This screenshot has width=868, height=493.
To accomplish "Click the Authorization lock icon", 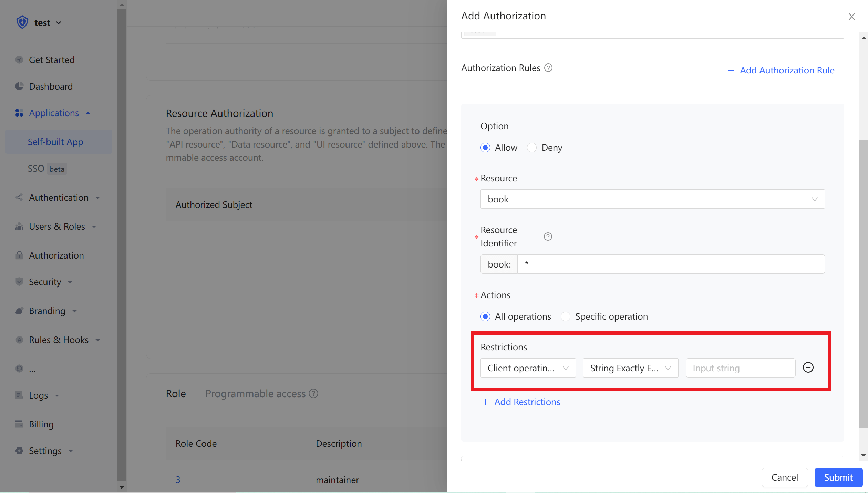I will (19, 255).
